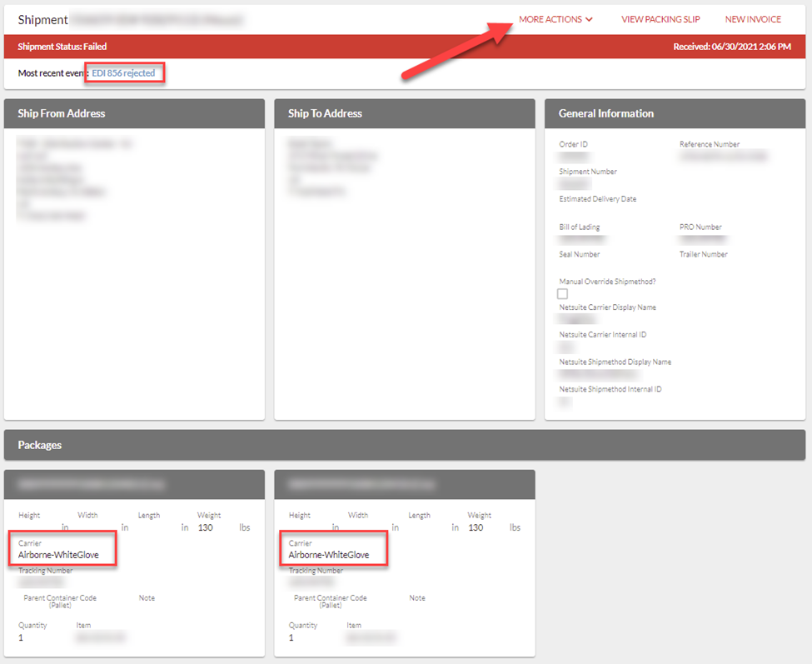Tick the Manual Override Shipmethod checkbox
Screen dimensions: 812x664
563,294
